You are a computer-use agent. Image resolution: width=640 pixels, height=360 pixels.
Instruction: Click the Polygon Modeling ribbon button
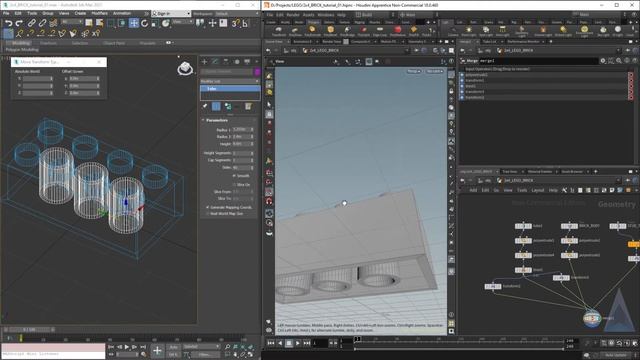tap(22, 49)
